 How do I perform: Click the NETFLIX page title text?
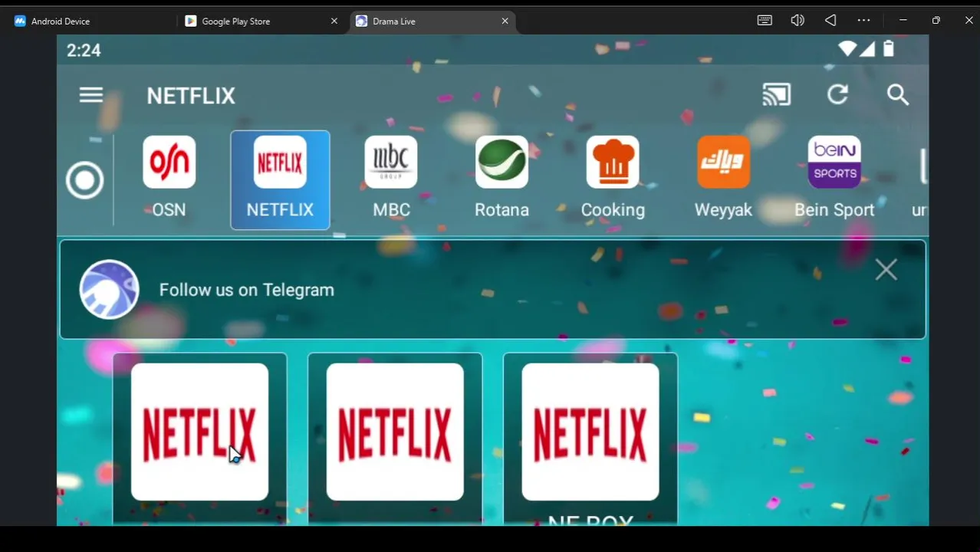pyautogui.click(x=191, y=96)
